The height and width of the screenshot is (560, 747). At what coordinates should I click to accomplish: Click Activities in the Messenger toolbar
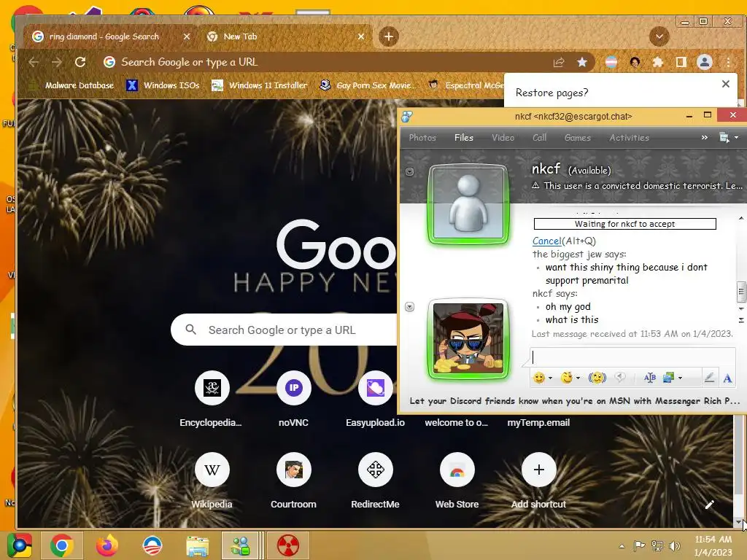pyautogui.click(x=629, y=138)
